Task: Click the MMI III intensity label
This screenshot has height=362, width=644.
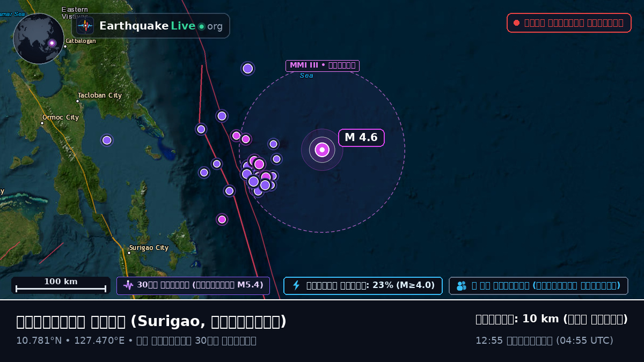Action: (322, 65)
